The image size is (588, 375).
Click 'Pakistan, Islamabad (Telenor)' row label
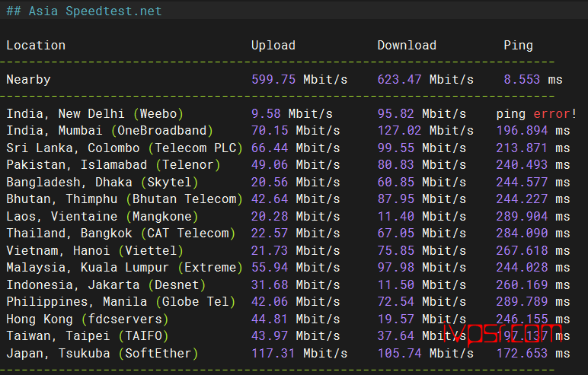tap(113, 164)
